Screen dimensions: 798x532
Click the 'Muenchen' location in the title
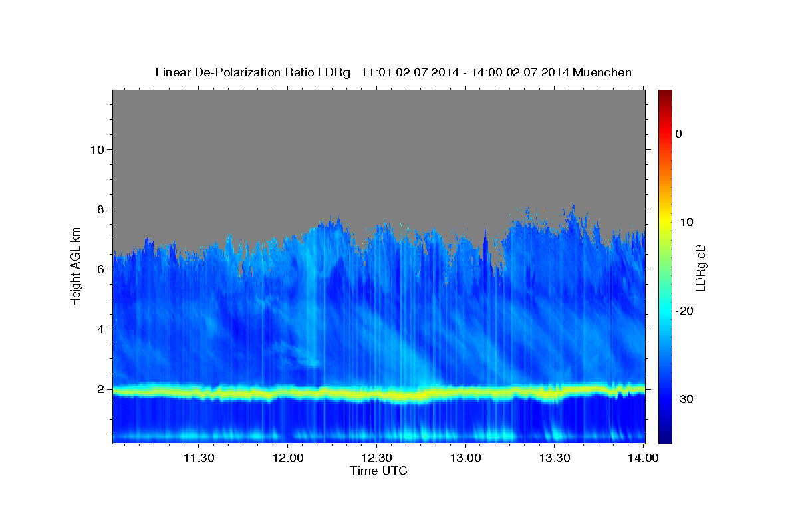click(603, 72)
